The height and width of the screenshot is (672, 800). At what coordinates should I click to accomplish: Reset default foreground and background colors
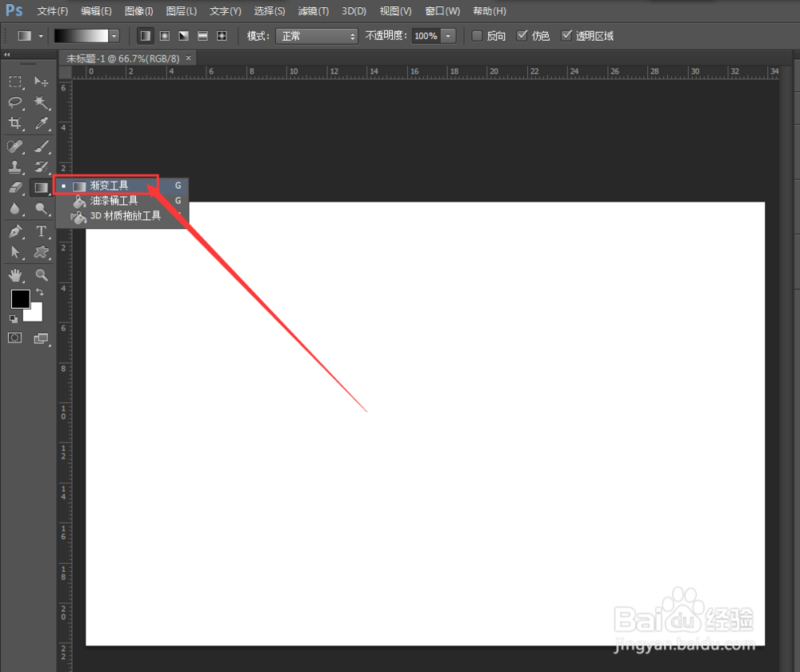click(14, 319)
